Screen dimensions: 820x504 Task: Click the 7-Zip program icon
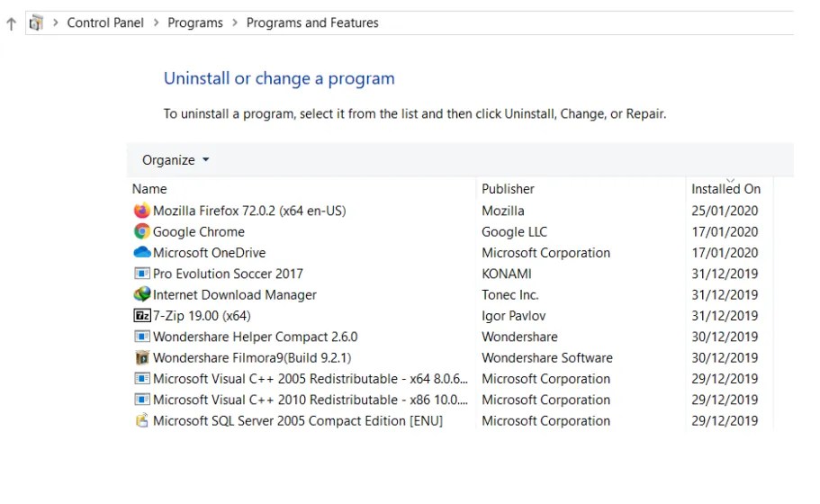[141, 316]
